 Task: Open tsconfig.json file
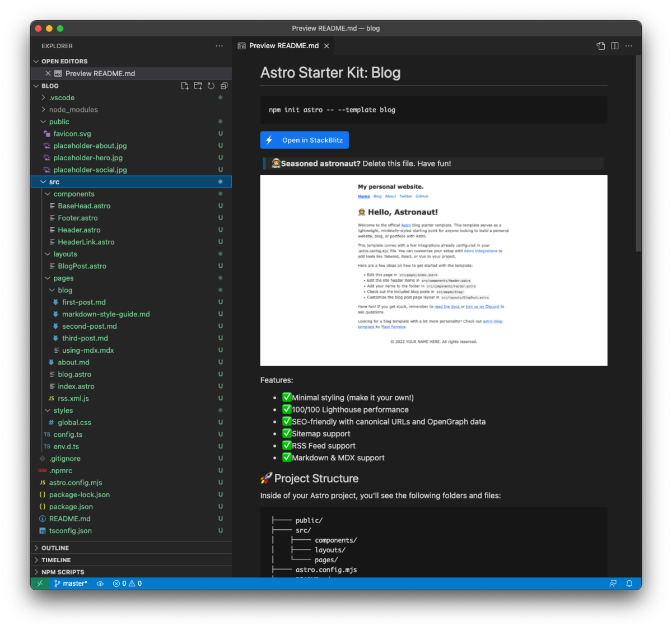point(131,531)
